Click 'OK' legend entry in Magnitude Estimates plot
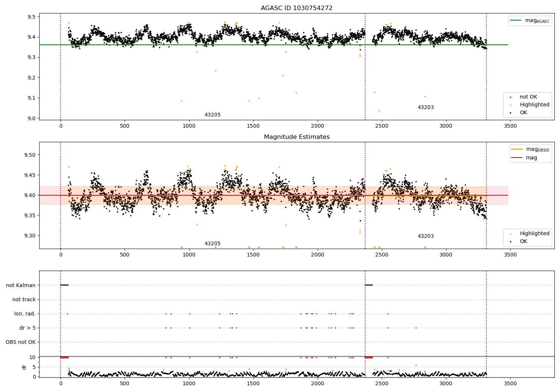The width and height of the screenshot is (560, 392). pos(523,242)
